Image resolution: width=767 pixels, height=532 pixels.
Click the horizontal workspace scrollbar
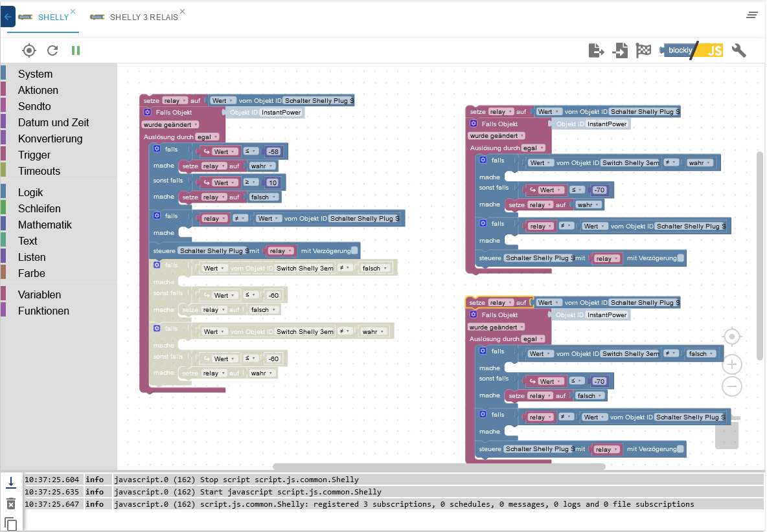(439, 466)
